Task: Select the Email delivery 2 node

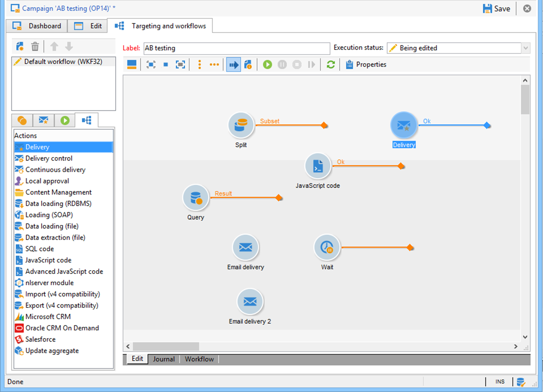Action: point(250,302)
